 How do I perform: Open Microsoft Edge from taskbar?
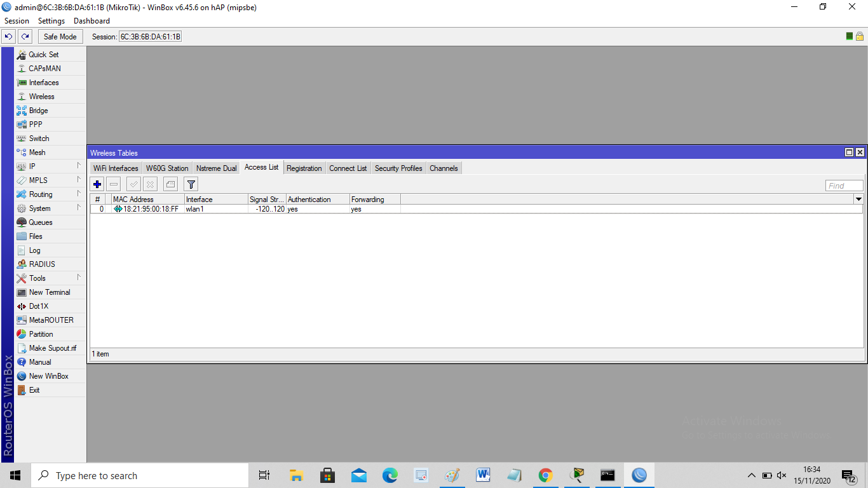(x=390, y=475)
